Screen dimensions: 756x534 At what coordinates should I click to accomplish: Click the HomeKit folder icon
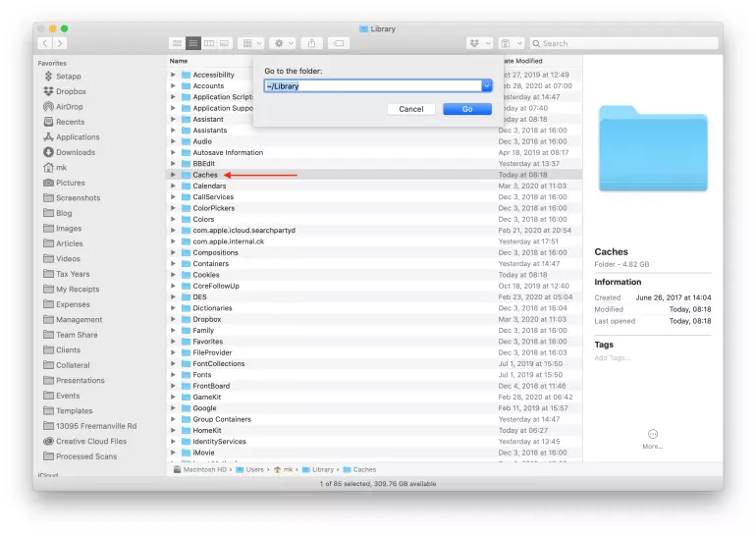187,430
